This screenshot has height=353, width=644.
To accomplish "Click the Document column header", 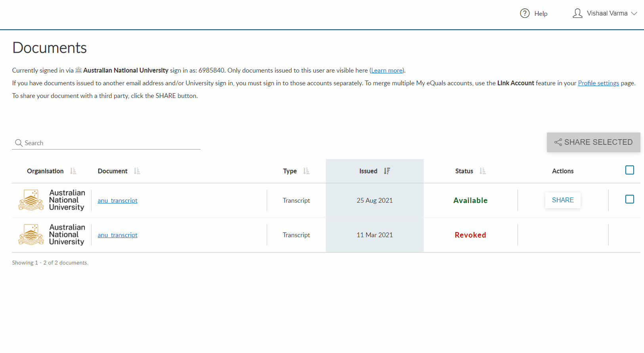I will (x=113, y=171).
